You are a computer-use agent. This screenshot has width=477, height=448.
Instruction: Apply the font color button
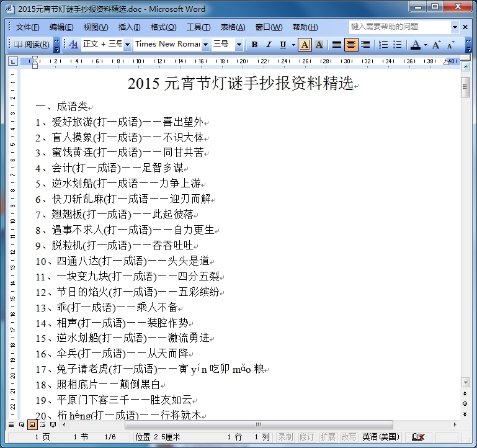point(416,45)
